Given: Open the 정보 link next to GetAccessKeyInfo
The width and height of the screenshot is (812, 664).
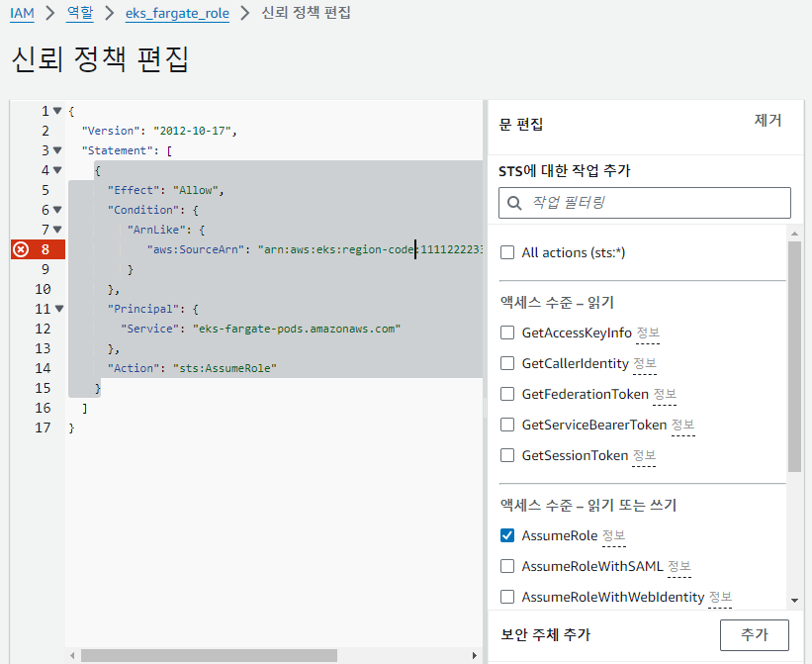Looking at the screenshot, I should [648, 333].
